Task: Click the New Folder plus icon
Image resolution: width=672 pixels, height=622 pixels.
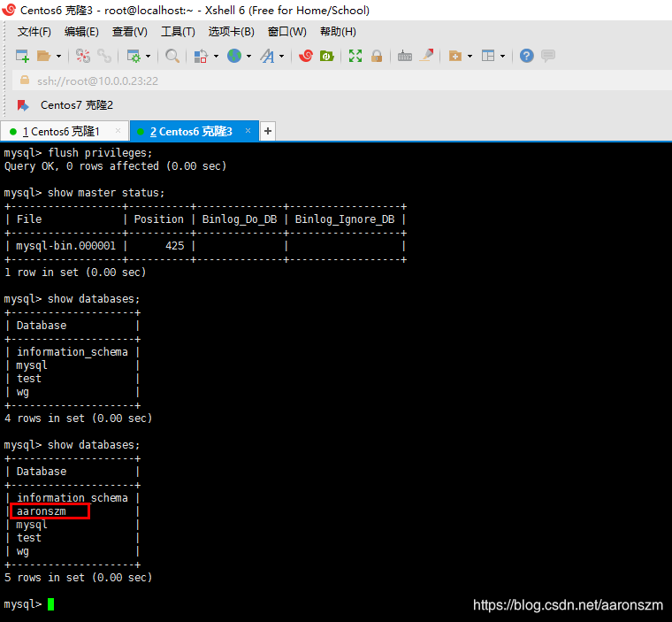Action: (455, 56)
